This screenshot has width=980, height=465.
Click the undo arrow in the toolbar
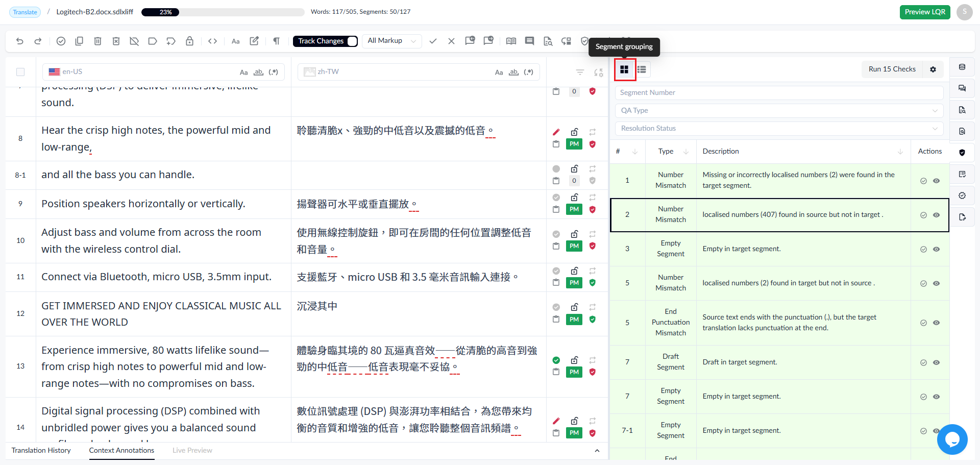click(x=20, y=41)
